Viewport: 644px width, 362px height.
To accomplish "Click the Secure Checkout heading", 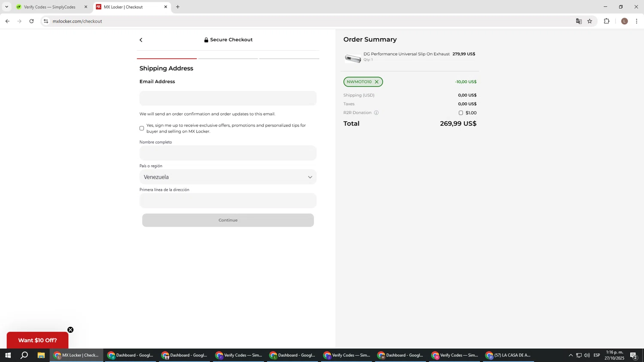I will click(228, 40).
